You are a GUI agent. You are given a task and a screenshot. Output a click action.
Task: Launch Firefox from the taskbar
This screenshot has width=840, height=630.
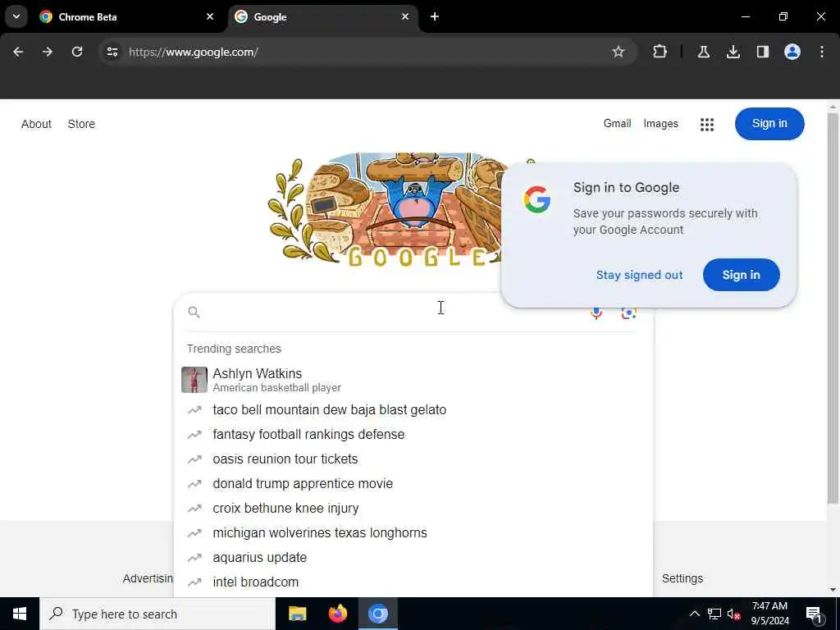click(337, 614)
